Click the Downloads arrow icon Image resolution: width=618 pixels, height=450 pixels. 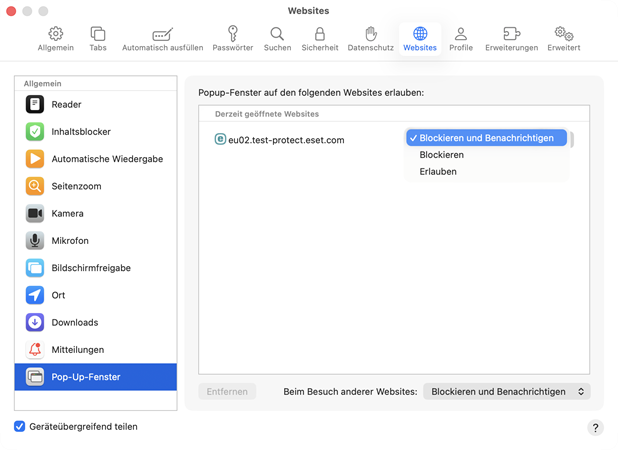click(x=35, y=322)
